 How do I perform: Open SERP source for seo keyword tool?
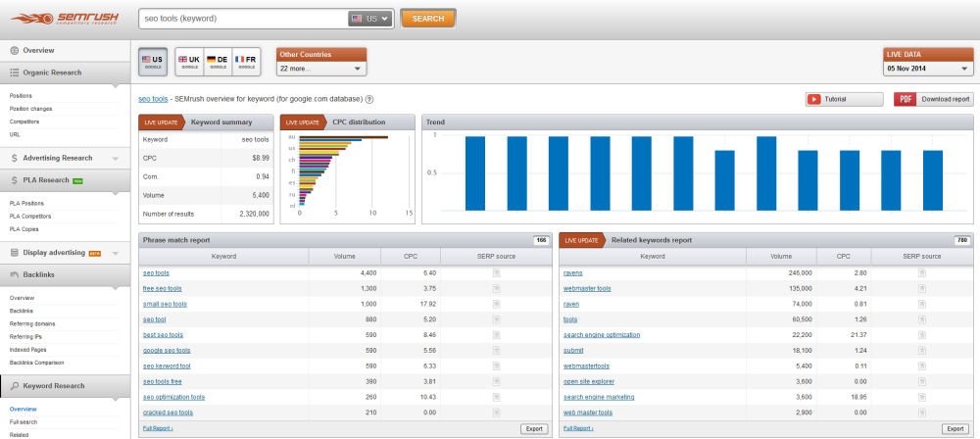(x=496, y=366)
